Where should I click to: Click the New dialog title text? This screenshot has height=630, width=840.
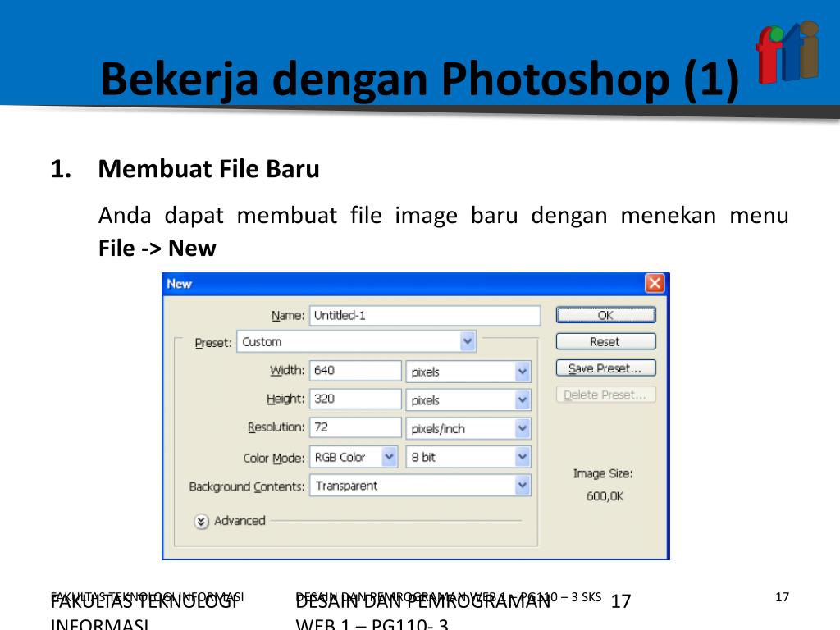tap(179, 283)
